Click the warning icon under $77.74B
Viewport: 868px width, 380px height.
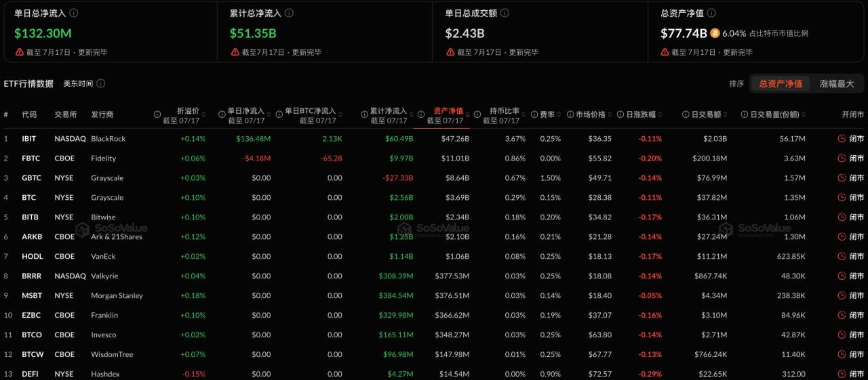tap(665, 52)
